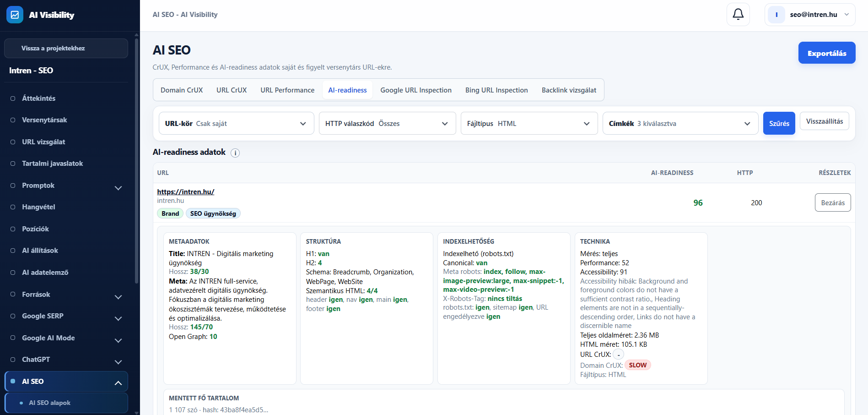The width and height of the screenshot is (868, 415).
Task: Expand the Google AI Mode section
Action: pyautogui.click(x=118, y=340)
